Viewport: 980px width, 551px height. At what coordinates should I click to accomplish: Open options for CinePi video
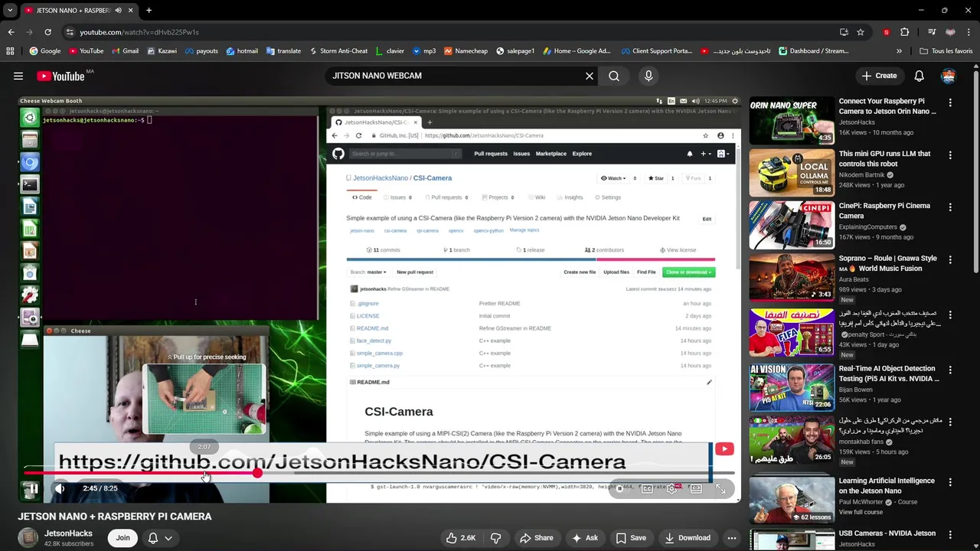coord(950,207)
